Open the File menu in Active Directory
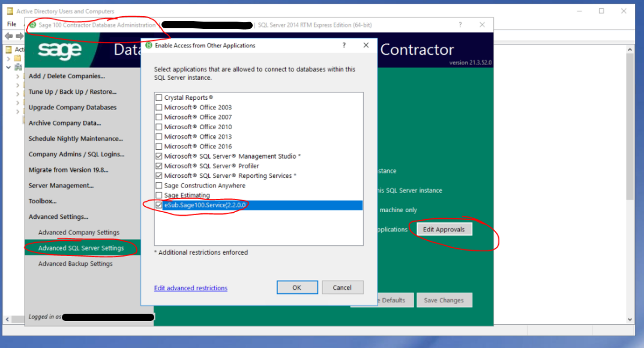The image size is (644, 348). [11, 24]
